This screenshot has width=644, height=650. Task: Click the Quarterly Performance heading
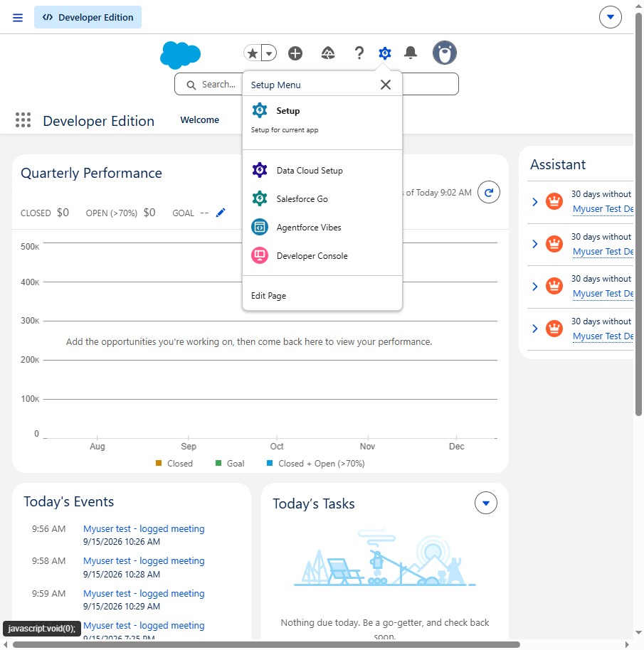(91, 173)
